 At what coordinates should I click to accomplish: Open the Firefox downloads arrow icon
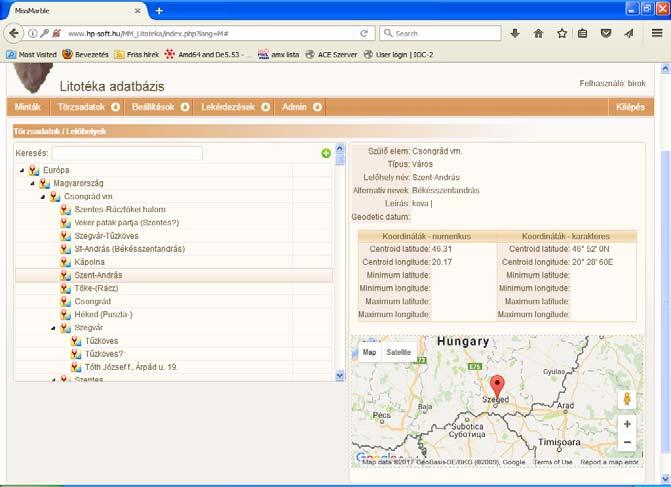point(515,33)
